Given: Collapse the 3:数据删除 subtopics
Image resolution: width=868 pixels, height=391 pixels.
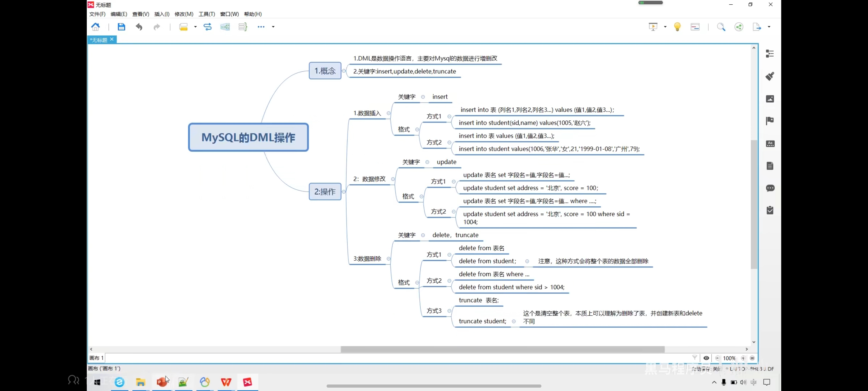Looking at the screenshot, I should tap(388, 259).
